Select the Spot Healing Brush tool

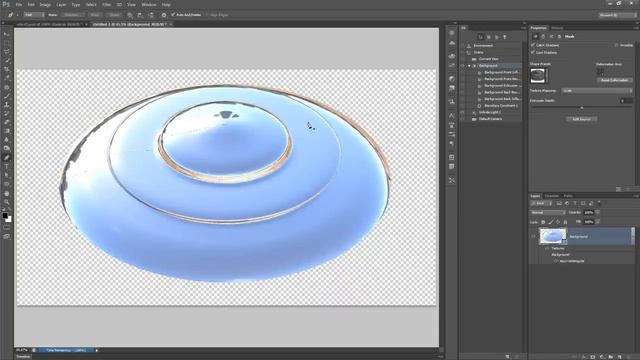point(7,87)
